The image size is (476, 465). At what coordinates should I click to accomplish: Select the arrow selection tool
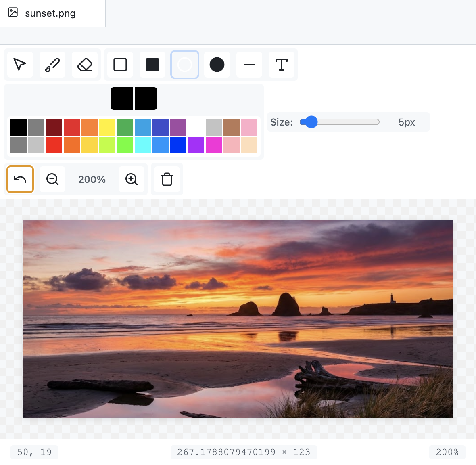coord(20,65)
